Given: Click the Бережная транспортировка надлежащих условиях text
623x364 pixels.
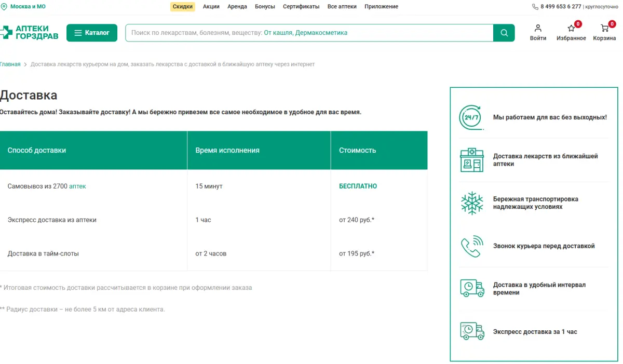Looking at the screenshot, I should point(536,203).
